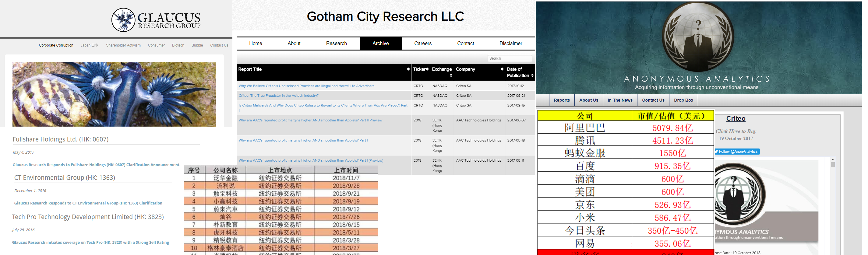
Task: Open the Careers tab on Gotham
Action: (x=423, y=44)
